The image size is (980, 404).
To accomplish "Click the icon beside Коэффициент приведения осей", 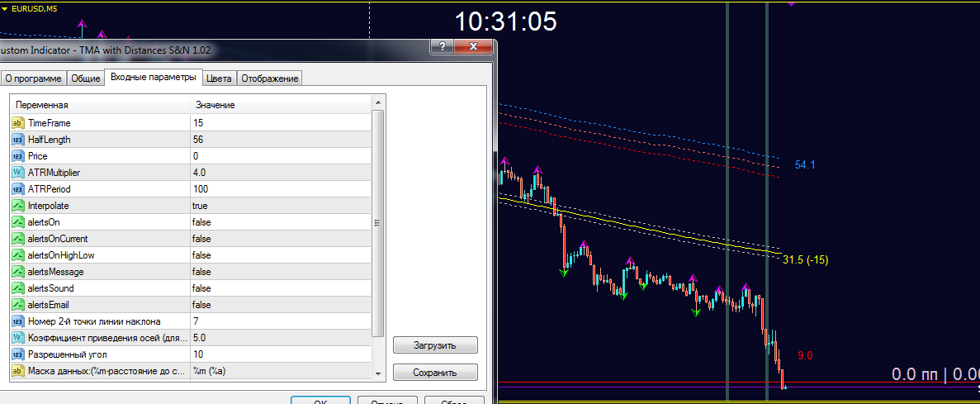I will 17,338.
